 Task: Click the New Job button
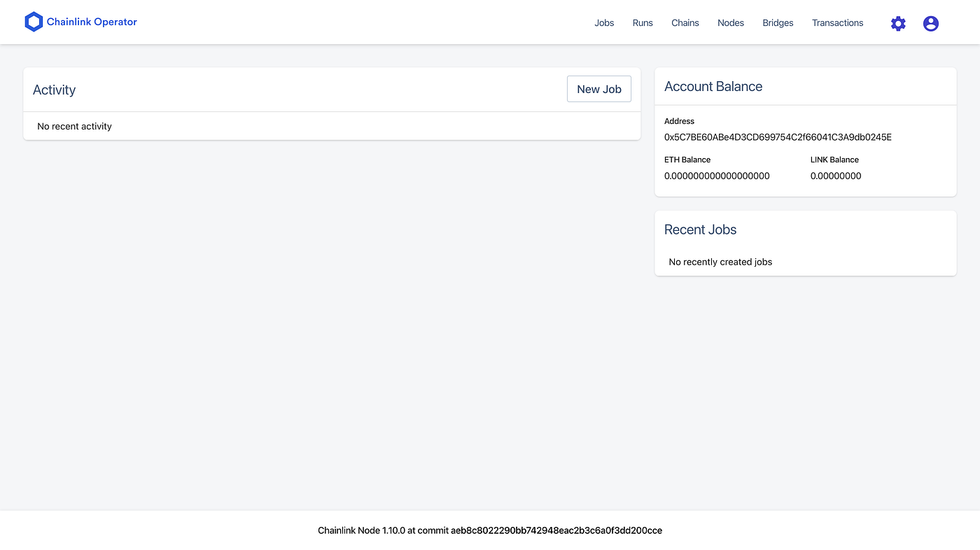tap(599, 89)
